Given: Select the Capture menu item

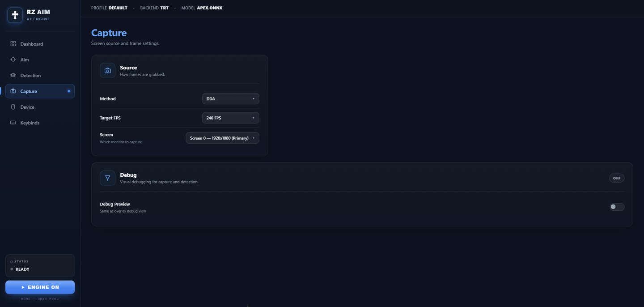Looking at the screenshot, I should [40, 91].
